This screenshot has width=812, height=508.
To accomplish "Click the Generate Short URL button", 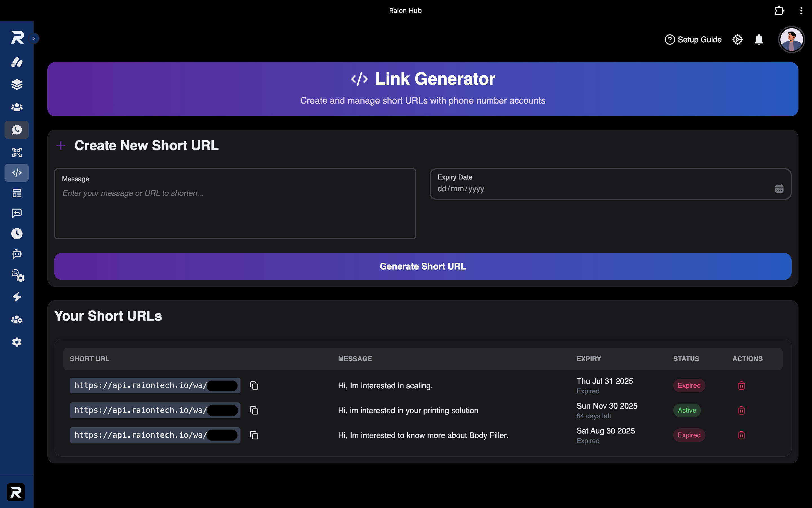I will pyautogui.click(x=423, y=266).
